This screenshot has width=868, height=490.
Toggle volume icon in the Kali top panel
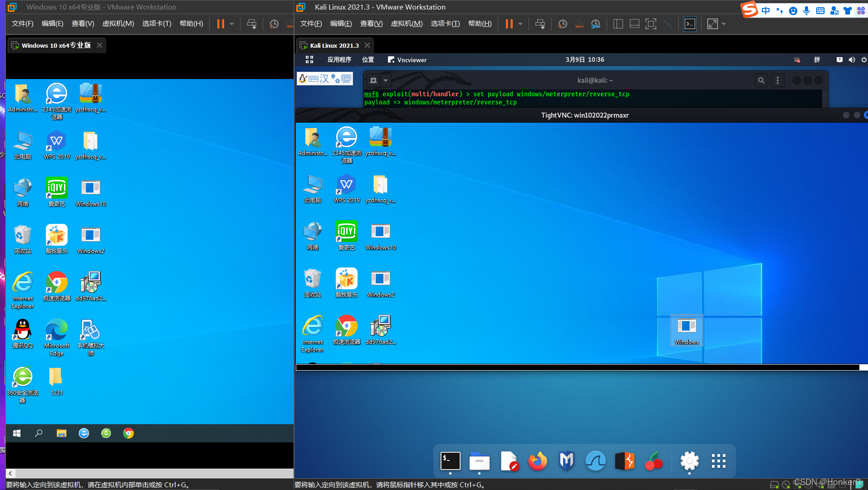(x=852, y=59)
